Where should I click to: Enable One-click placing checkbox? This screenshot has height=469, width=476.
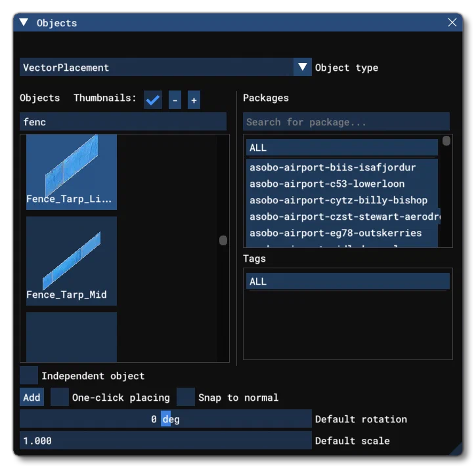60,397
